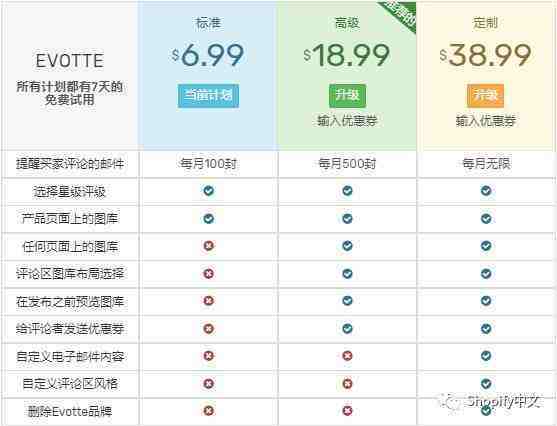
Task: Open 输入优惠券 link under the 定制 plan
Action: [x=486, y=121]
